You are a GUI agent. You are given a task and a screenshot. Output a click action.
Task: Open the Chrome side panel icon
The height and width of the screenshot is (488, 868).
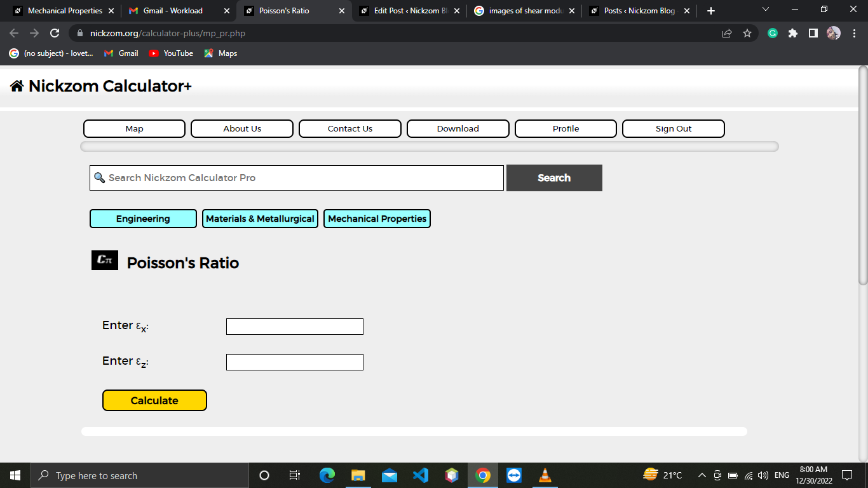[813, 33]
